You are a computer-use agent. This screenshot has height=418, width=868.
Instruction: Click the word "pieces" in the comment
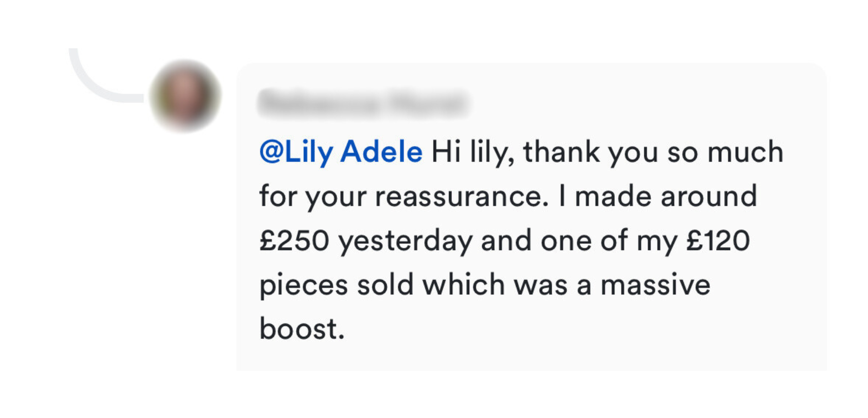[x=304, y=286]
